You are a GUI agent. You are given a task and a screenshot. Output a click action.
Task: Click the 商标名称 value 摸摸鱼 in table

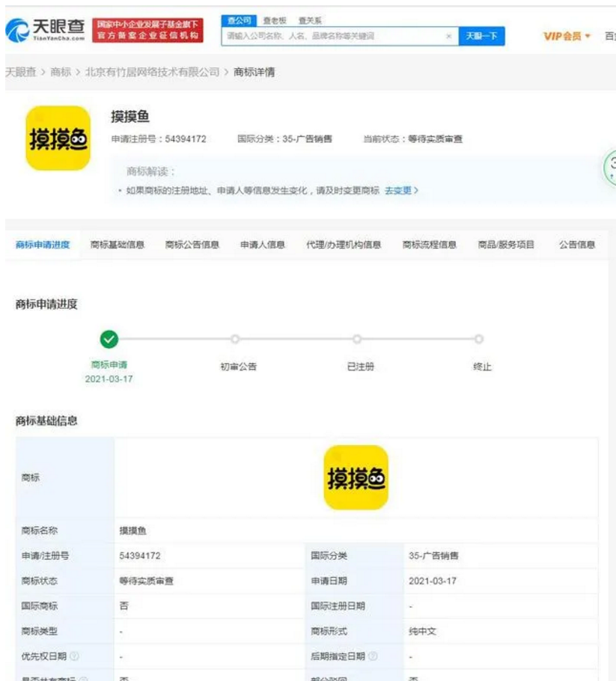133,531
